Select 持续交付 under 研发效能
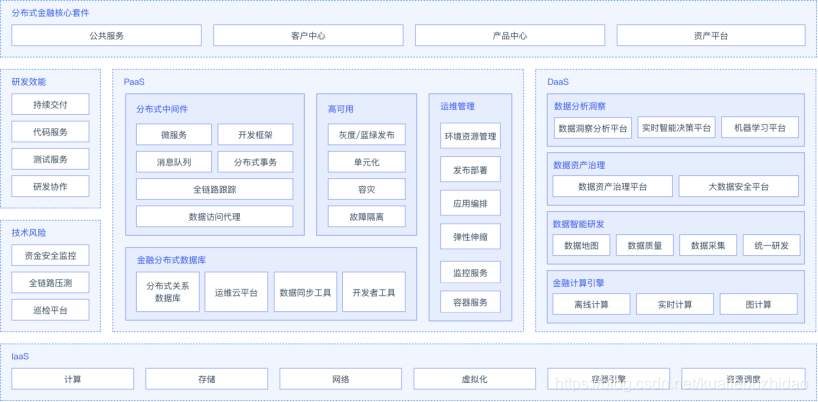Viewport: 818px width, 402px height. (50, 104)
